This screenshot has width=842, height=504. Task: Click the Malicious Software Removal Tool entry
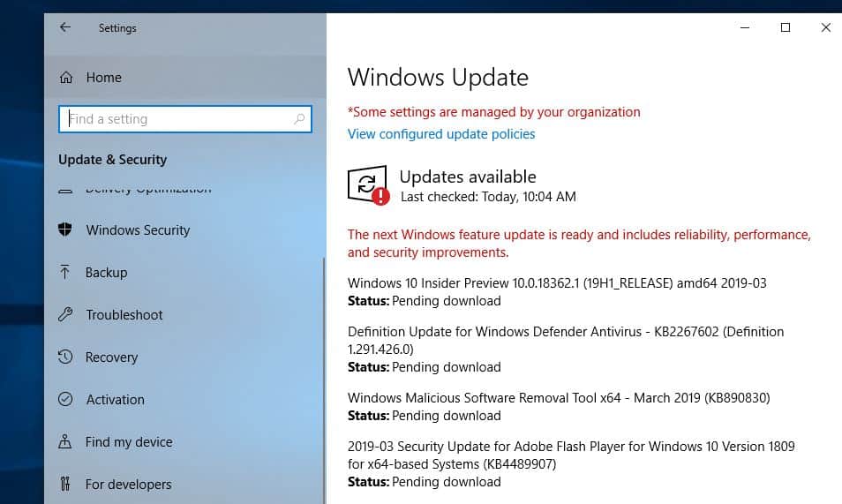[x=559, y=397]
